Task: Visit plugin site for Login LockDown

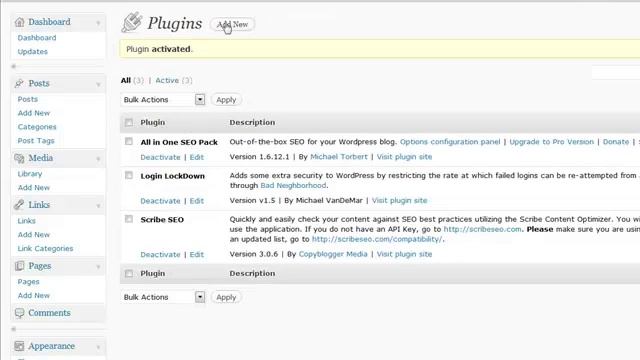Action: [x=399, y=200]
